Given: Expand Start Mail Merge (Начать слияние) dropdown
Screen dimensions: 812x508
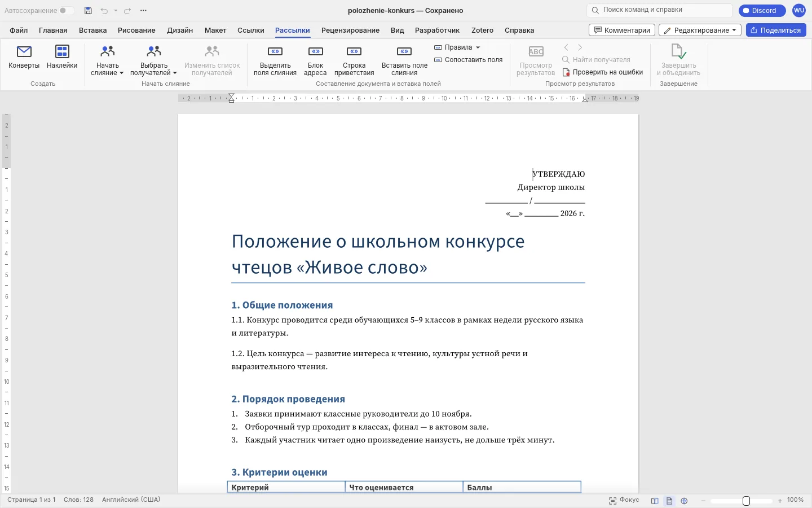Looking at the screenshot, I should [107, 61].
